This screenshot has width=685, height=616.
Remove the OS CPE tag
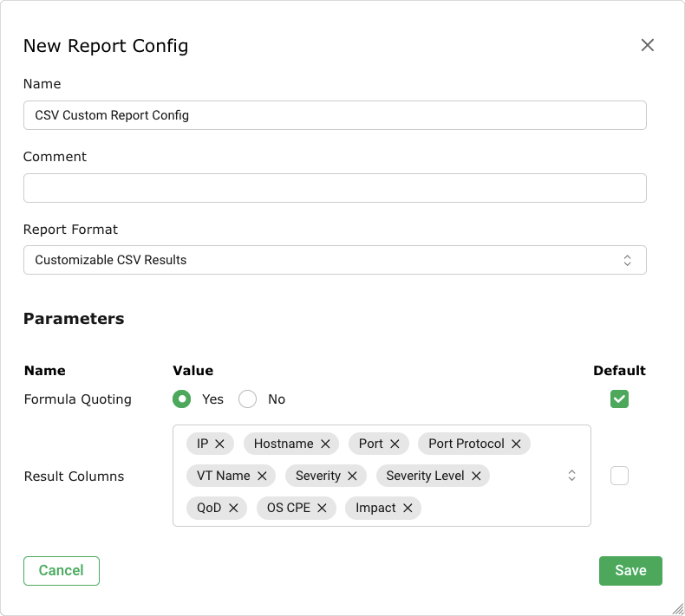[322, 508]
